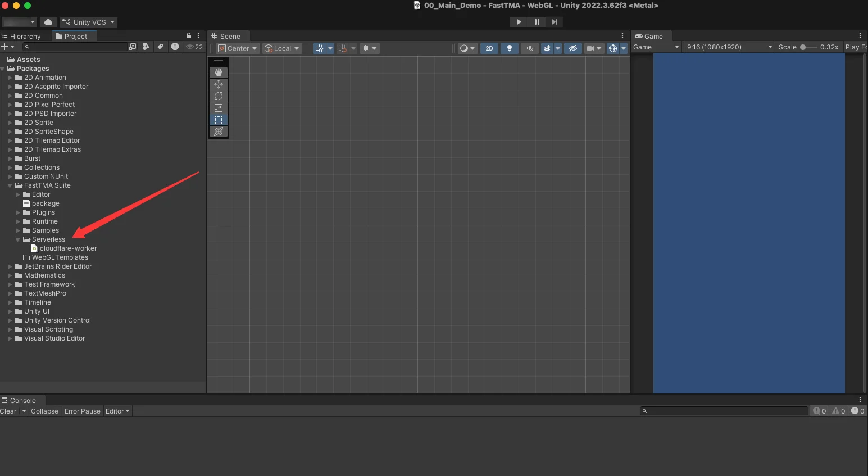Collapse the Serverless folder
This screenshot has width=868, height=476.
click(x=18, y=239)
